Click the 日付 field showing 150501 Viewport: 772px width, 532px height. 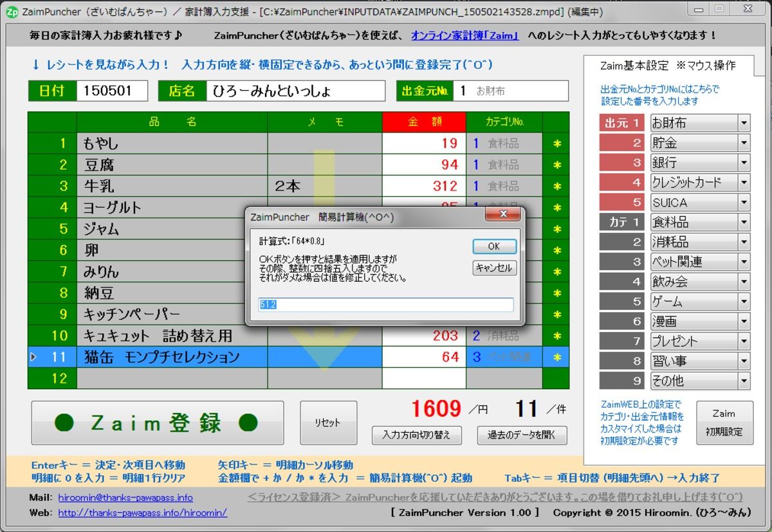coord(112,91)
